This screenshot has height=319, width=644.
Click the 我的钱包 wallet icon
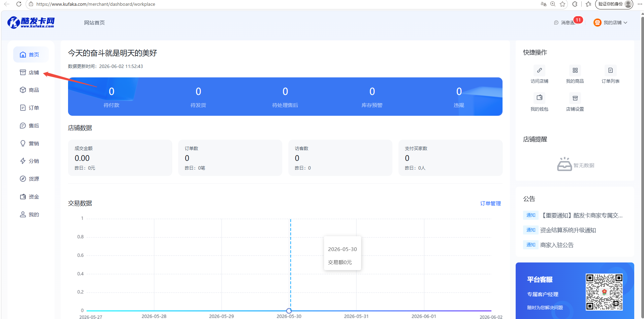coord(539,98)
